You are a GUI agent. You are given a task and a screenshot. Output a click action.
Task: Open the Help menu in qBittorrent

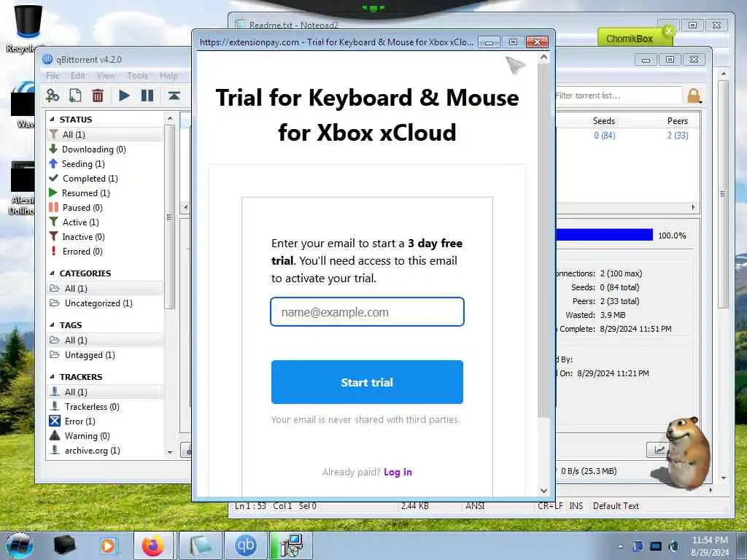click(x=169, y=76)
